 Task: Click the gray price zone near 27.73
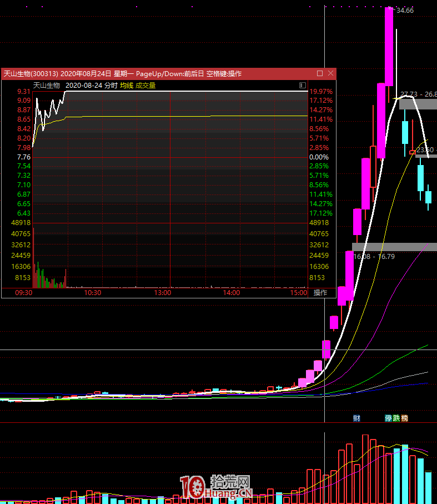point(418,103)
